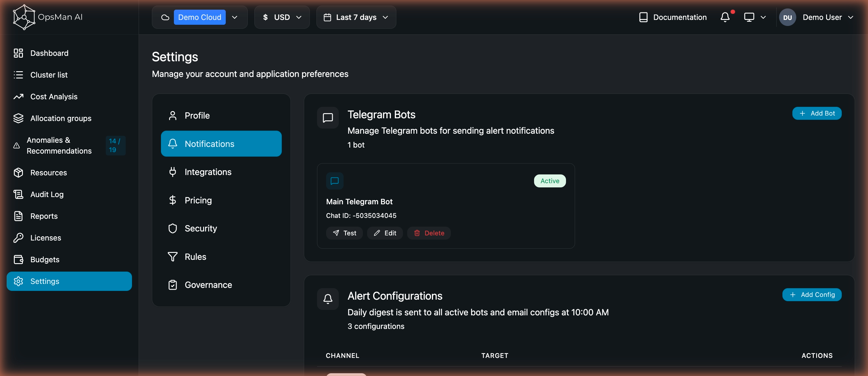Click the calendar icon beside Last 7 days
The height and width of the screenshot is (376, 868).
click(x=327, y=17)
